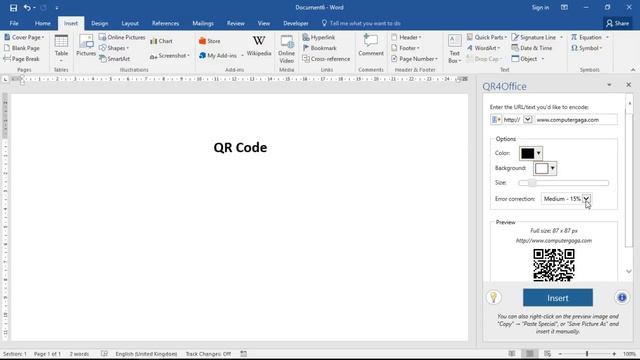Click the Text Box button
Viewport: 640px width, 360px height.
coord(454,49)
